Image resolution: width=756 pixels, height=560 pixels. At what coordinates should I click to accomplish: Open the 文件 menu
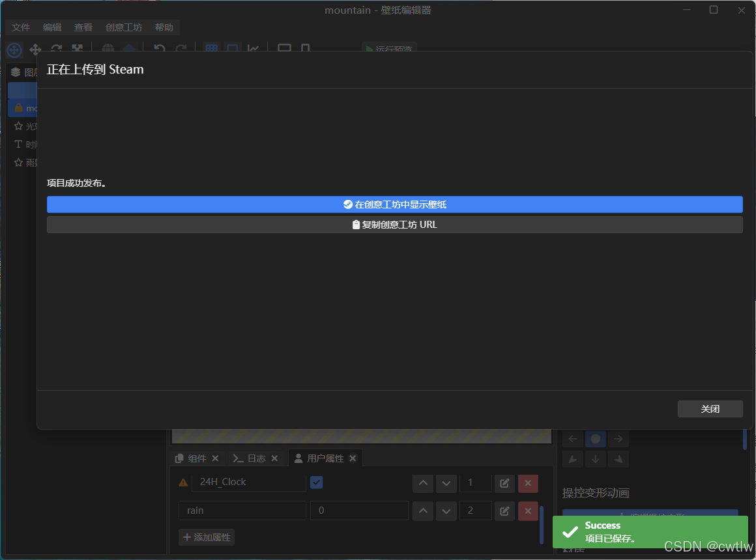[x=21, y=27]
